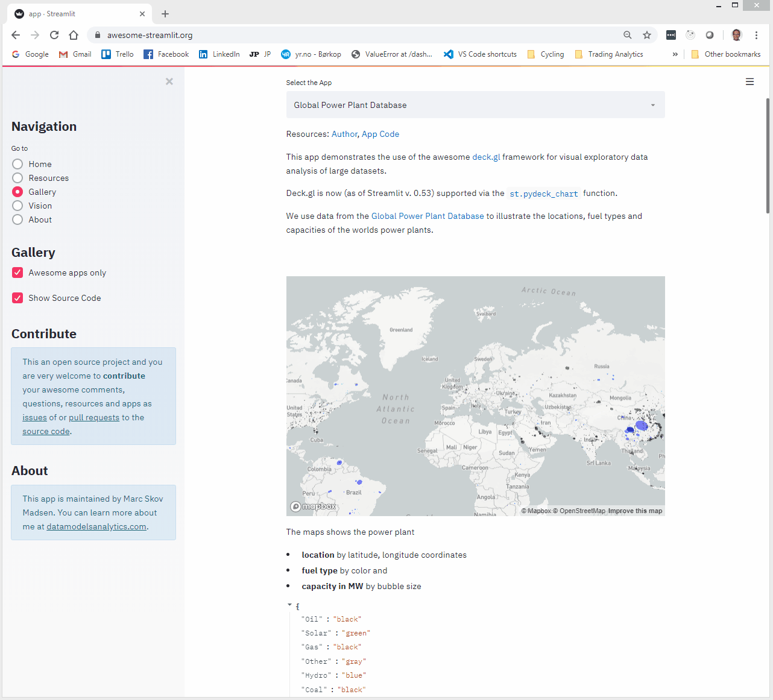Select Home radio button

[17, 164]
